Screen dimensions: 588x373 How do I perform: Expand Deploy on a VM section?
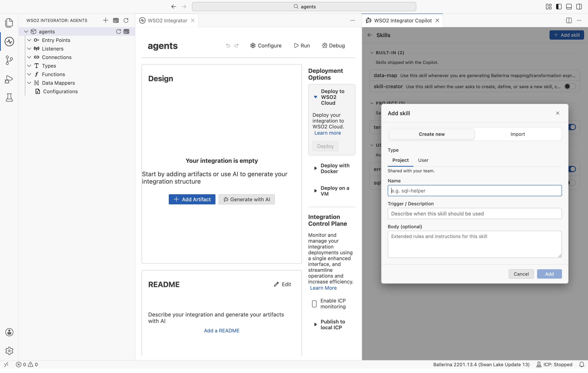click(315, 191)
